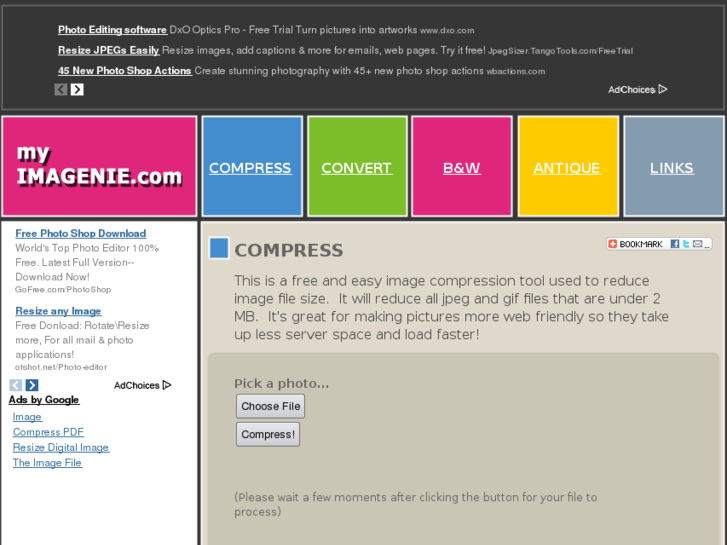Click GoFree.com/PhotoShop URL text

[63, 290]
